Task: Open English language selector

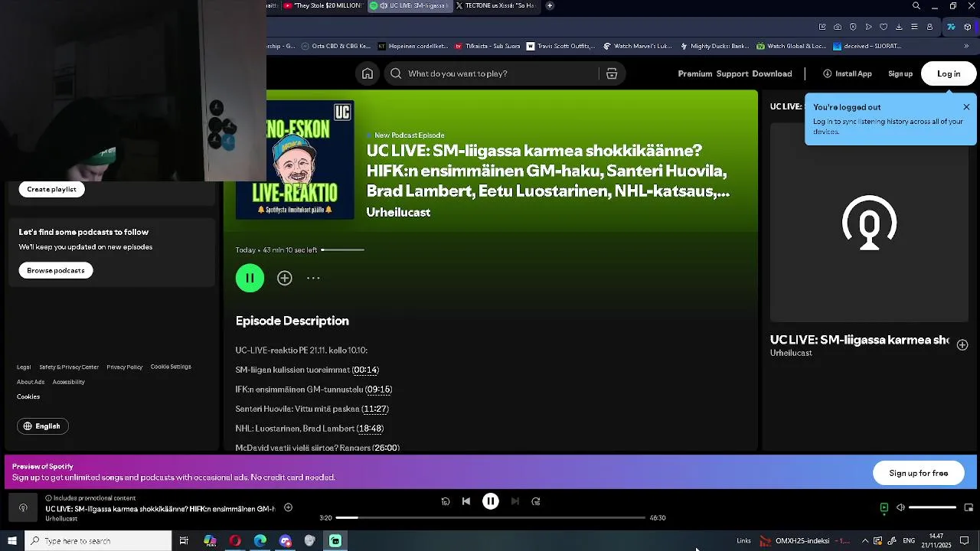Action: [x=43, y=426]
